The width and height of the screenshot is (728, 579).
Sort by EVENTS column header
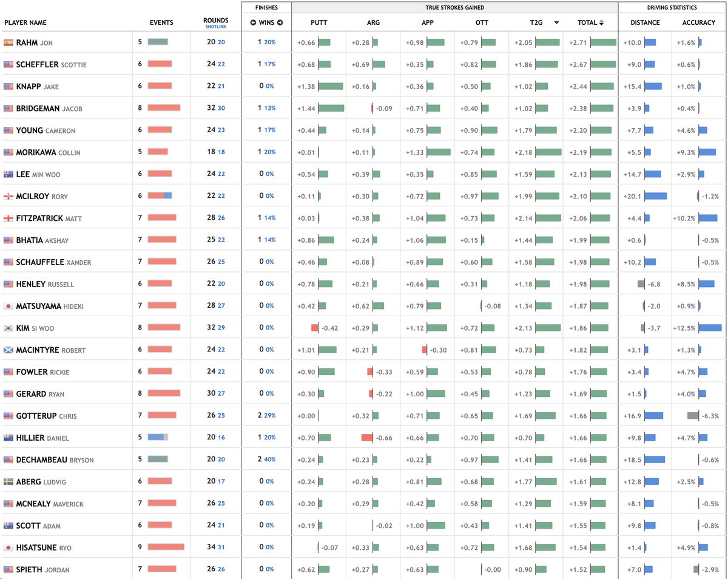click(161, 23)
